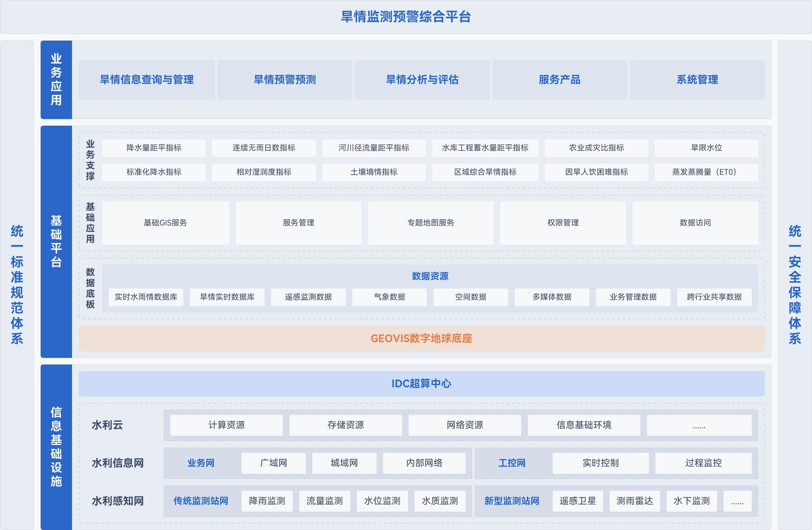Click the 业务网 heading
The width and height of the screenshot is (812, 530).
(201, 463)
